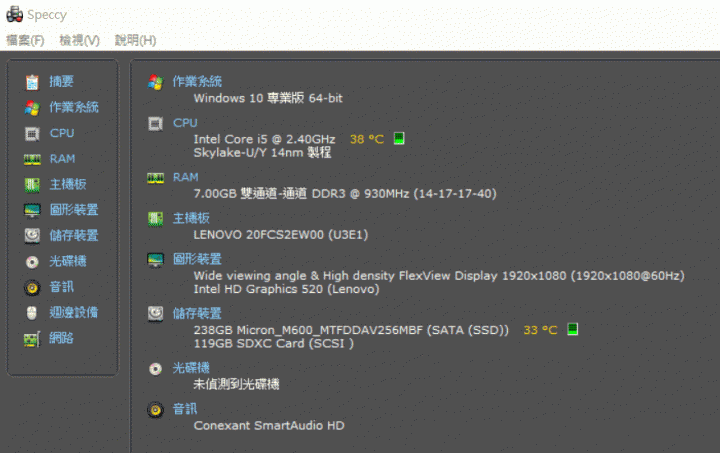
Task: Open RAM section label in sidebar
Action: click(62, 159)
